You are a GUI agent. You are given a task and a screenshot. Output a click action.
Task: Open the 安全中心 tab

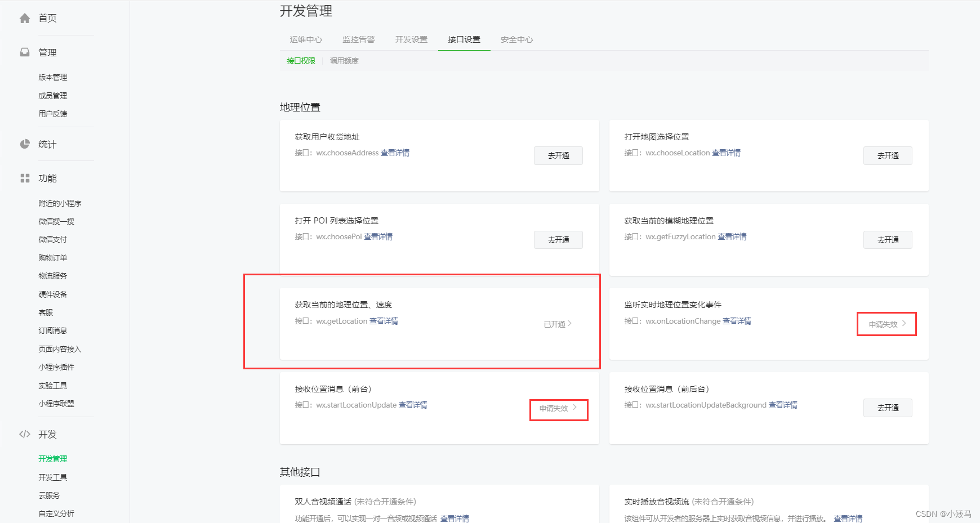coord(516,39)
